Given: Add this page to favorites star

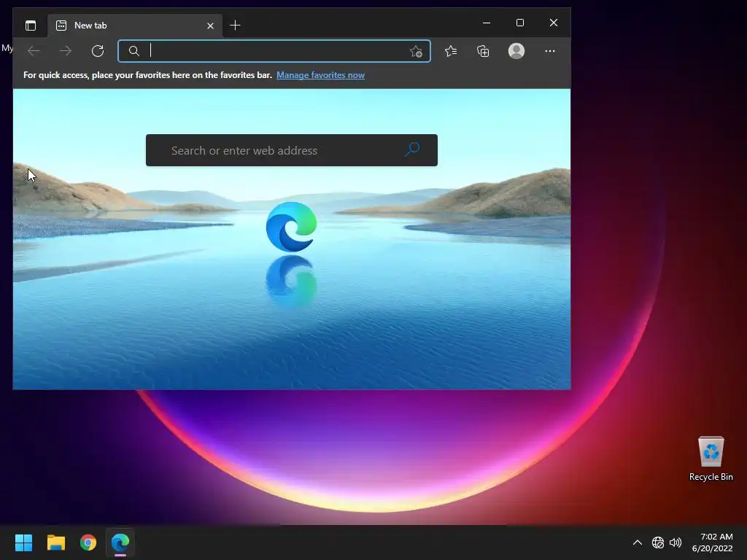Looking at the screenshot, I should pos(416,52).
